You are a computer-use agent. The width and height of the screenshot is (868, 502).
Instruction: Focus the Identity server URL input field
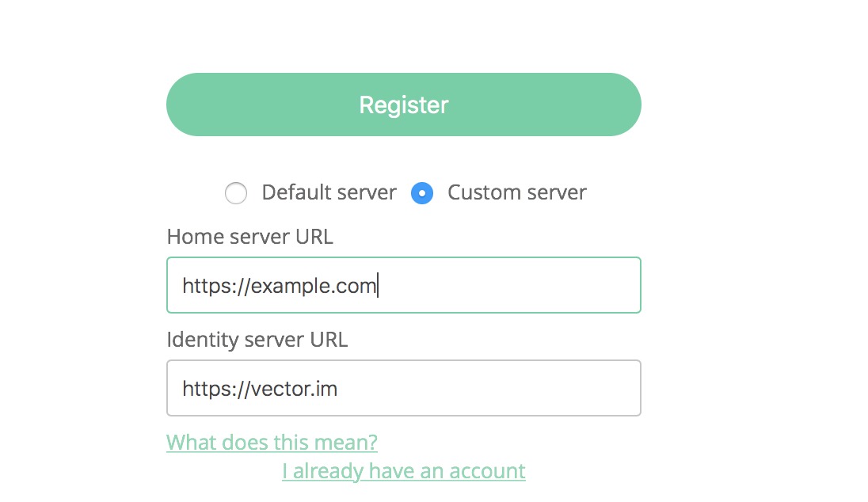pos(403,388)
